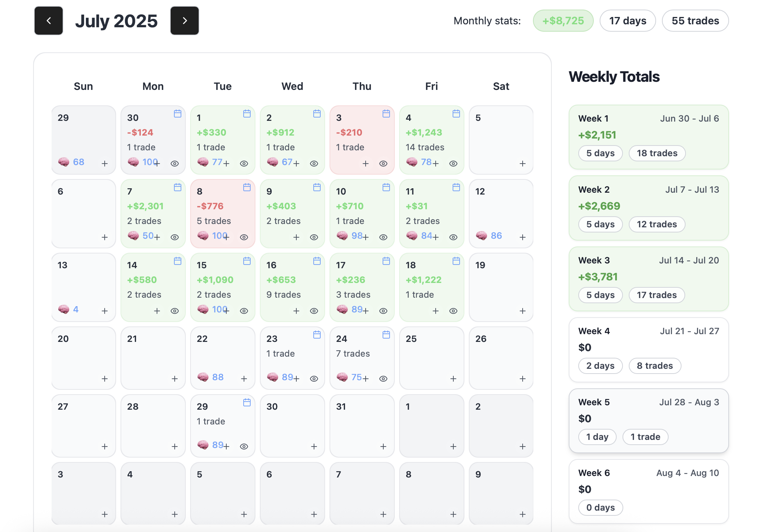Screen dimensions: 760x532
Task: Add entry with plus on July 25
Action: click(453, 378)
